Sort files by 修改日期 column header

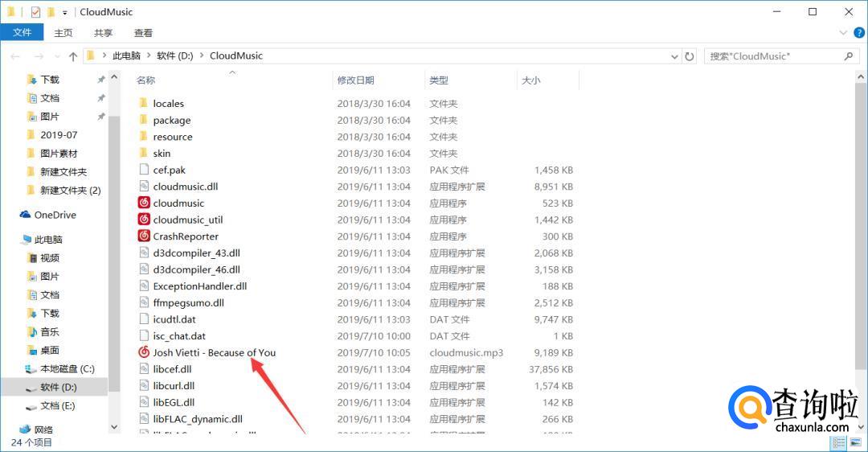[x=355, y=80]
